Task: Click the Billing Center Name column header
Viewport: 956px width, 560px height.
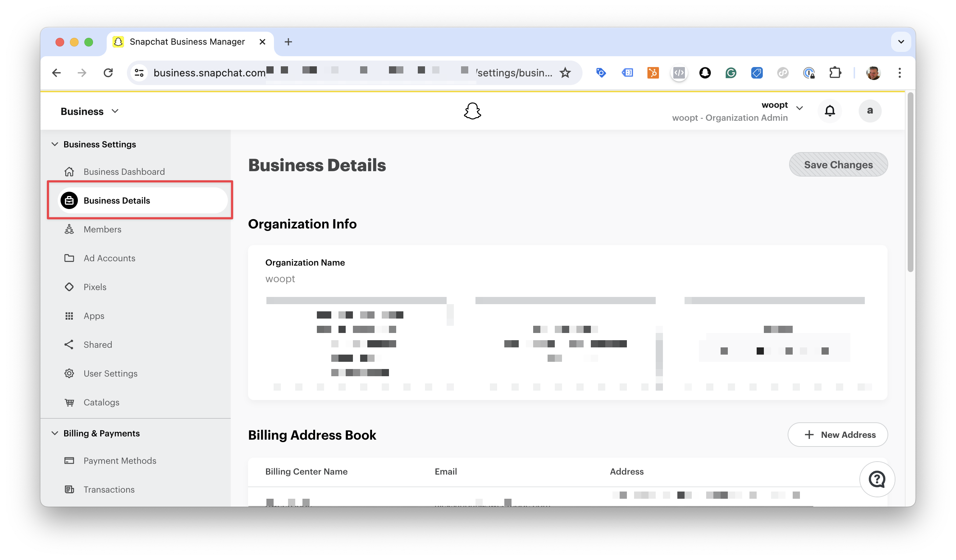Action: pos(306,472)
